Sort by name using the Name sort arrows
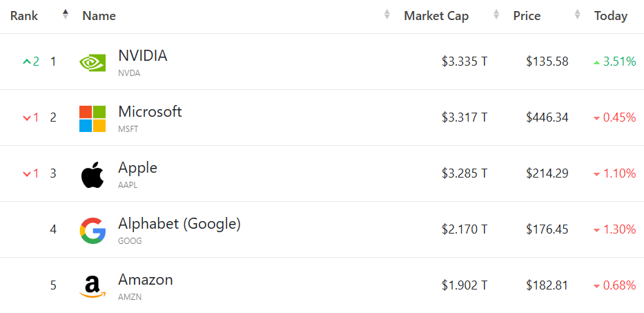Viewport: 644px width, 313px height. pyautogui.click(x=387, y=15)
